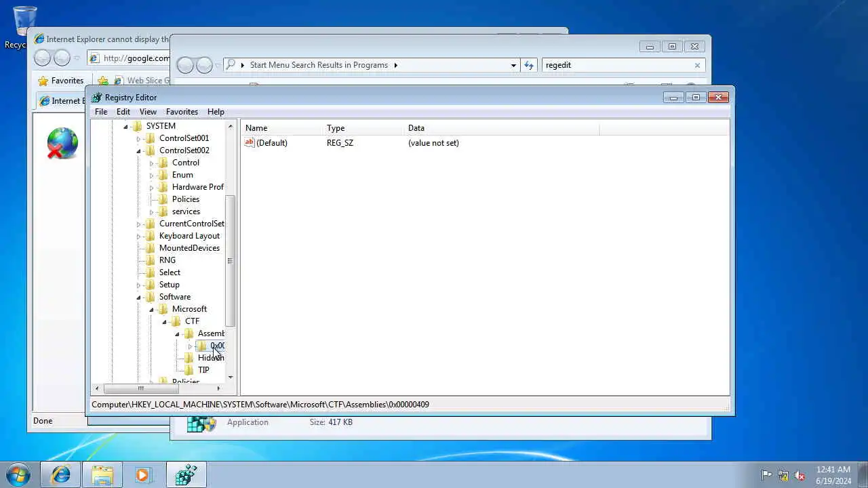
Task: Clear the regedit search text in Explorer
Action: pyautogui.click(x=697, y=65)
